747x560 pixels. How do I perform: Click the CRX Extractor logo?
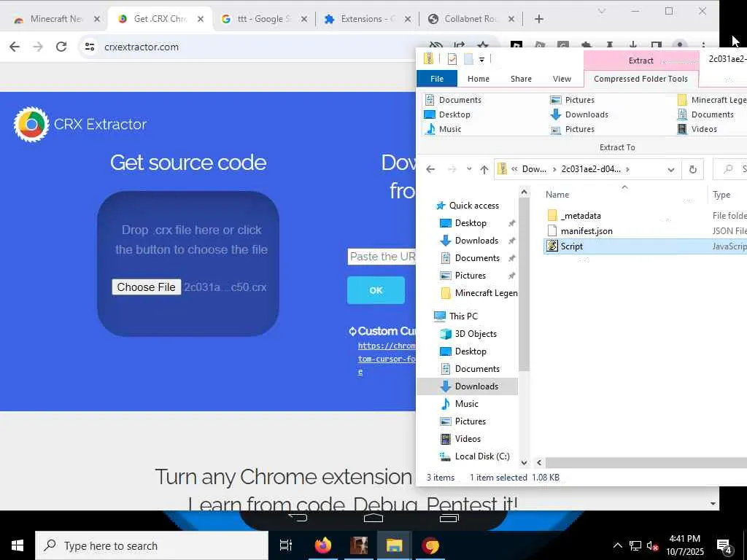point(31,124)
